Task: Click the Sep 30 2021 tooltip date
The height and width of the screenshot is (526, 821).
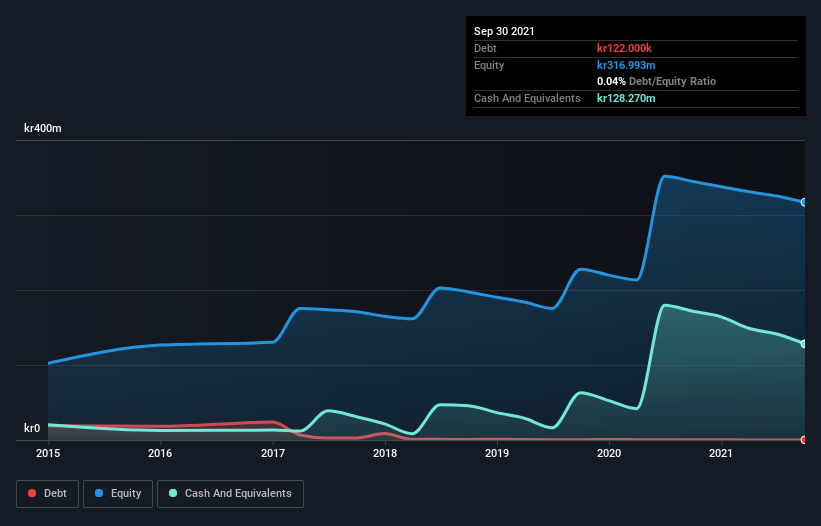Action: 504,31
